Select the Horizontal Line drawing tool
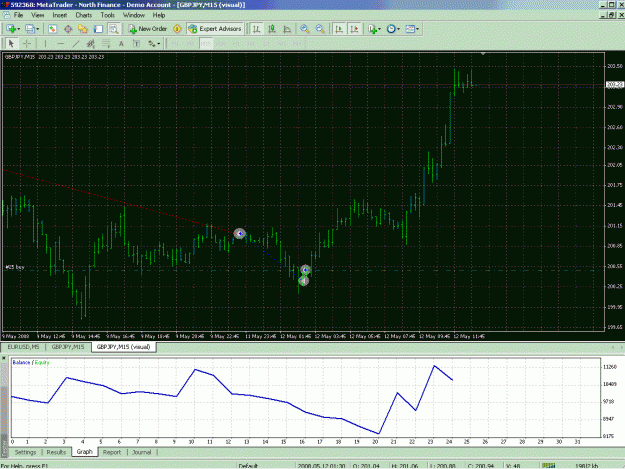 coord(61,43)
